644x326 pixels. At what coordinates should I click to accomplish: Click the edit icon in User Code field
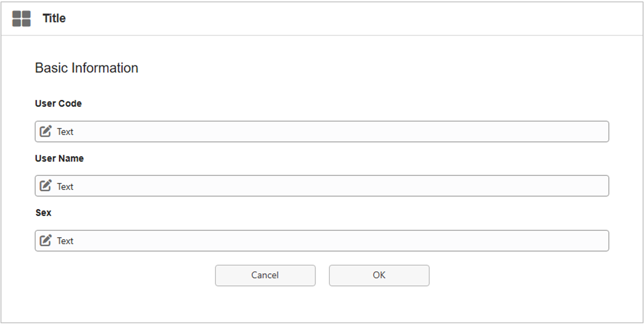[45, 131]
